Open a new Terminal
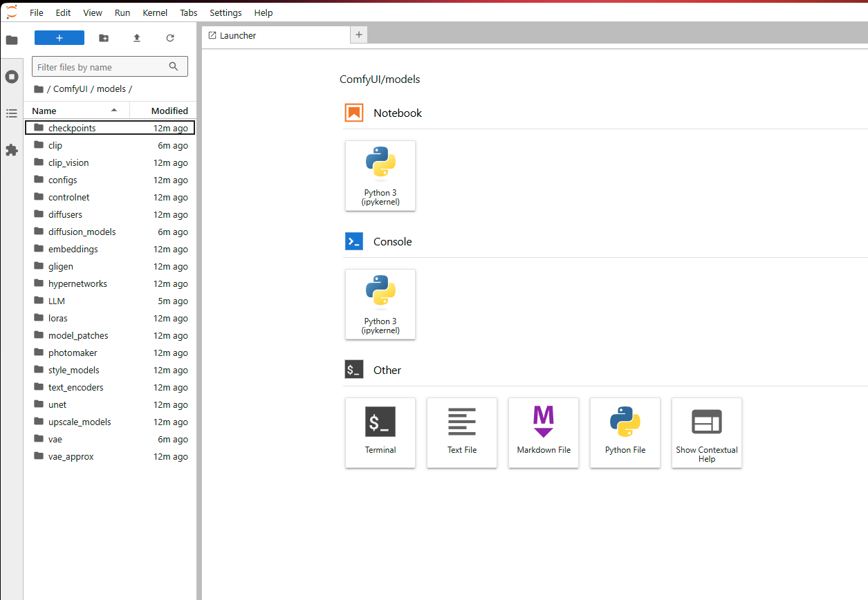Viewport: 868px width, 600px height. tap(380, 433)
